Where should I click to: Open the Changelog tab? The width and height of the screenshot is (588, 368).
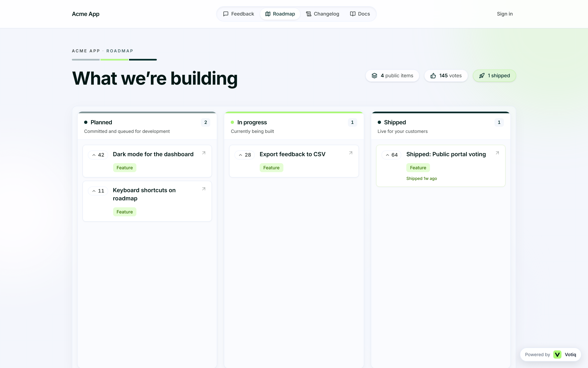pyautogui.click(x=322, y=14)
